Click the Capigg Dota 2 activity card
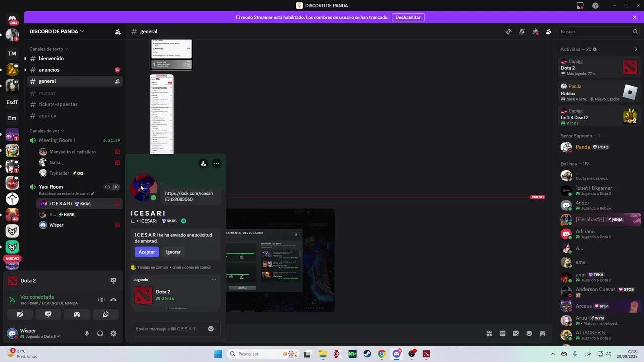Screen dimensions: 644x362 point(599,67)
